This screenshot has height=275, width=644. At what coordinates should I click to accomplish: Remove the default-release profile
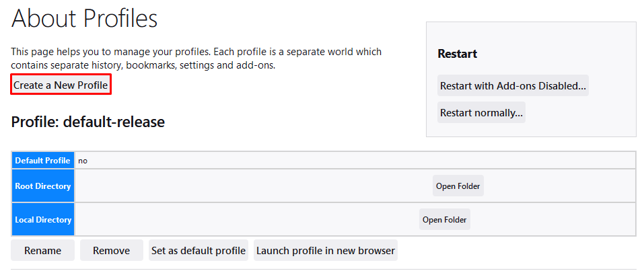(x=111, y=251)
